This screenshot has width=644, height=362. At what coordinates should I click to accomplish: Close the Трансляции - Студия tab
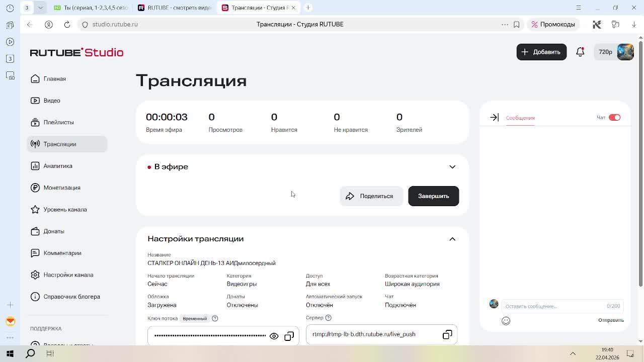pos(293,8)
